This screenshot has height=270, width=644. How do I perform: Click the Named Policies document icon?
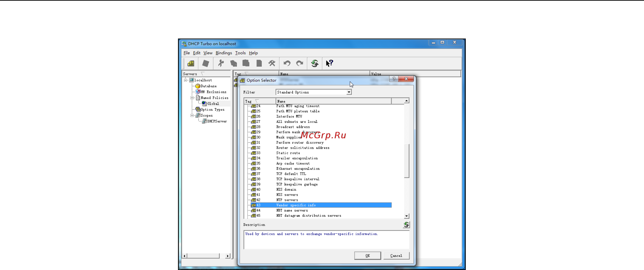point(198,98)
